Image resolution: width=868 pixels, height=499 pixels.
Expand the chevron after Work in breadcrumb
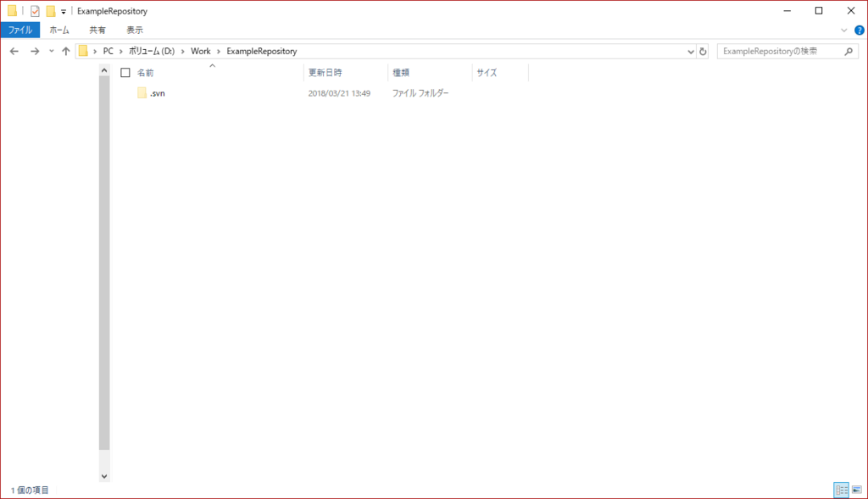(219, 52)
